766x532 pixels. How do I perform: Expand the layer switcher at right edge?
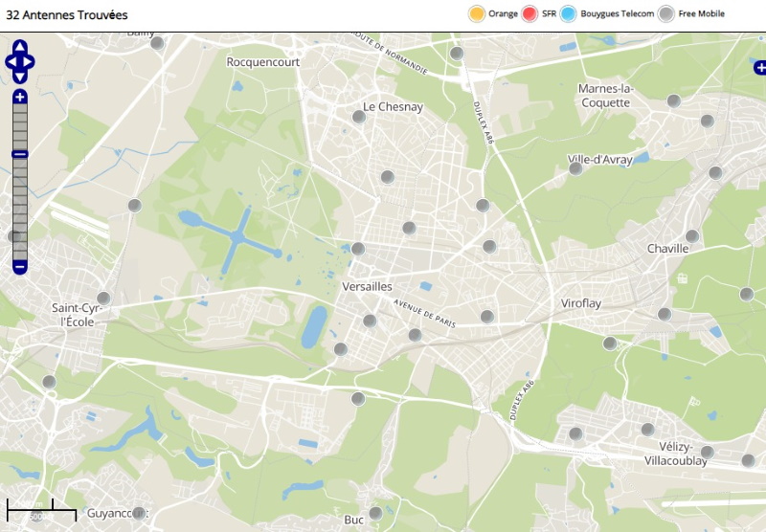click(759, 67)
